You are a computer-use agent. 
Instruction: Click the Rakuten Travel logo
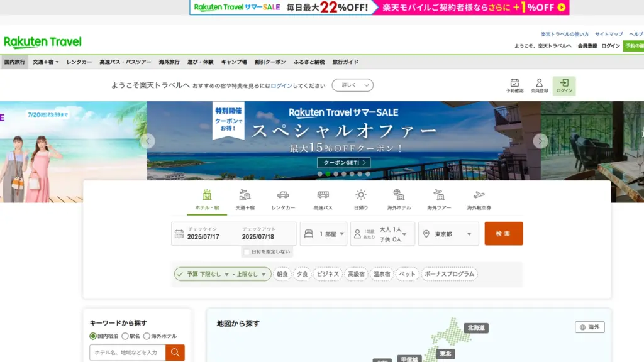point(43,42)
